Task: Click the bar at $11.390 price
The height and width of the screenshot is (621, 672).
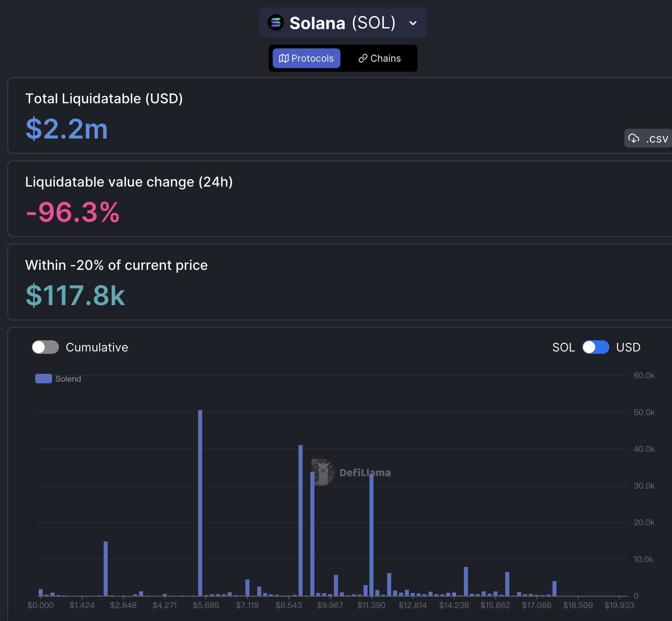Action: pyautogui.click(x=371, y=535)
